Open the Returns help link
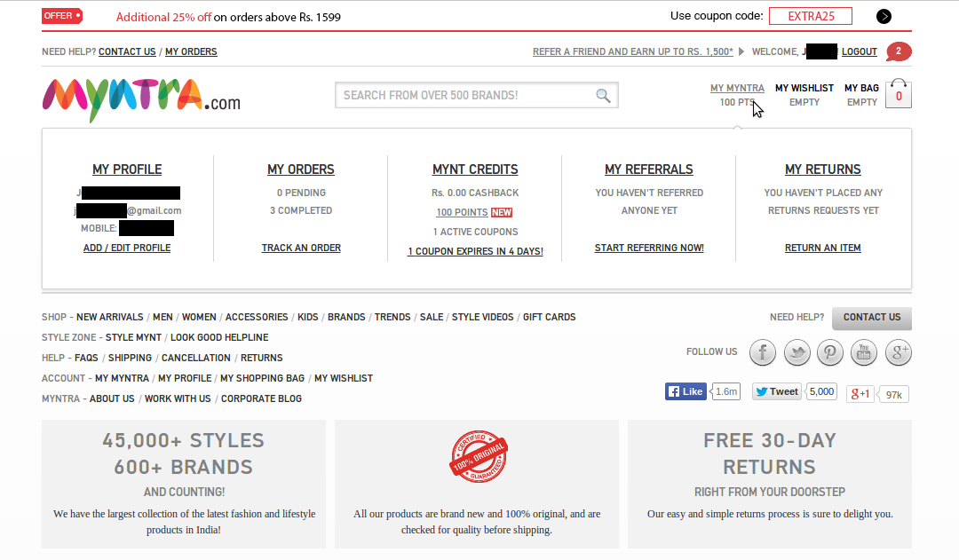 coord(262,359)
